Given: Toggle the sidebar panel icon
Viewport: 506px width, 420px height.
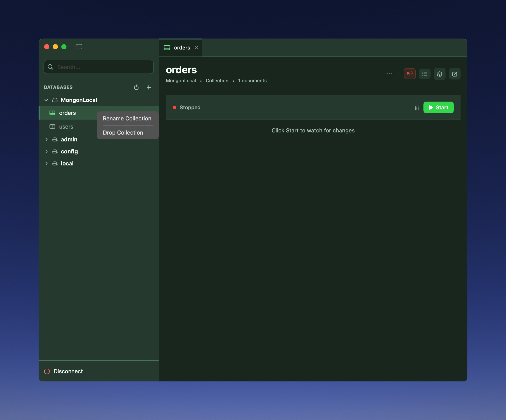Looking at the screenshot, I should tap(79, 47).
